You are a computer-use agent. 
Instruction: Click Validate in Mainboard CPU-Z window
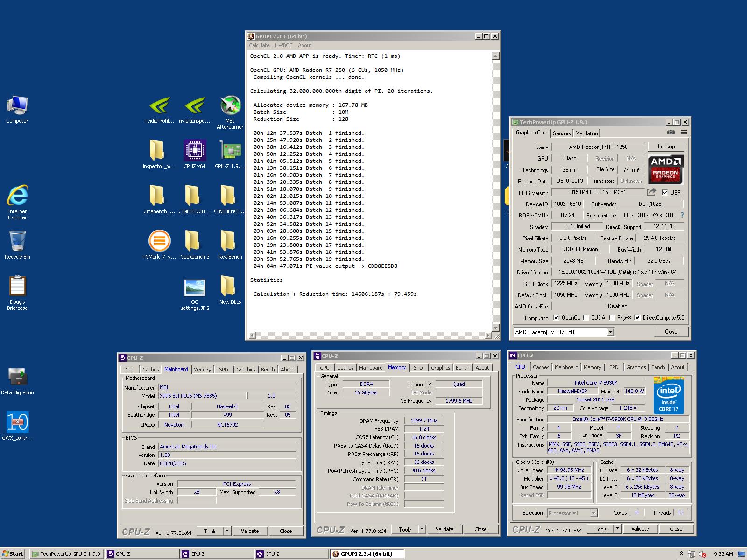[x=250, y=531]
